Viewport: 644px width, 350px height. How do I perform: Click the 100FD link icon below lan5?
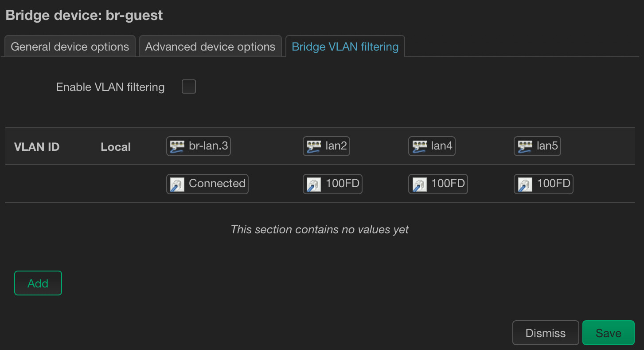click(x=525, y=184)
